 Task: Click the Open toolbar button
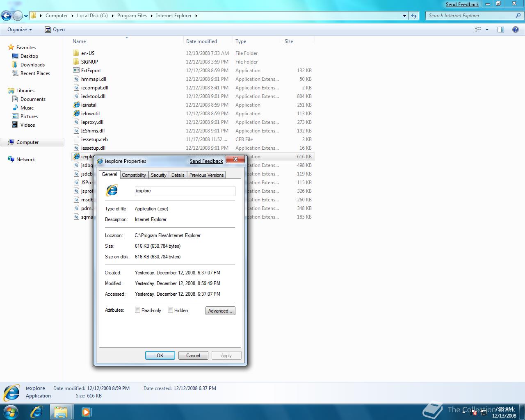(55, 30)
